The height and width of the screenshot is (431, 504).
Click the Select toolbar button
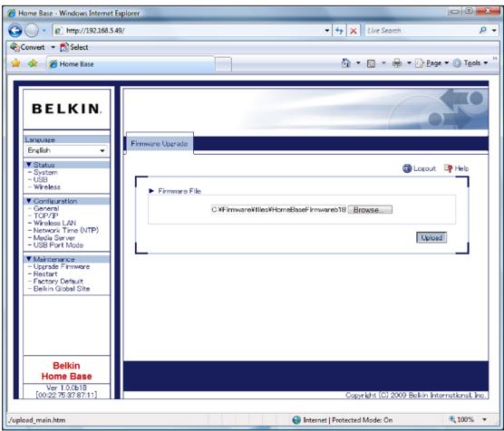click(74, 47)
